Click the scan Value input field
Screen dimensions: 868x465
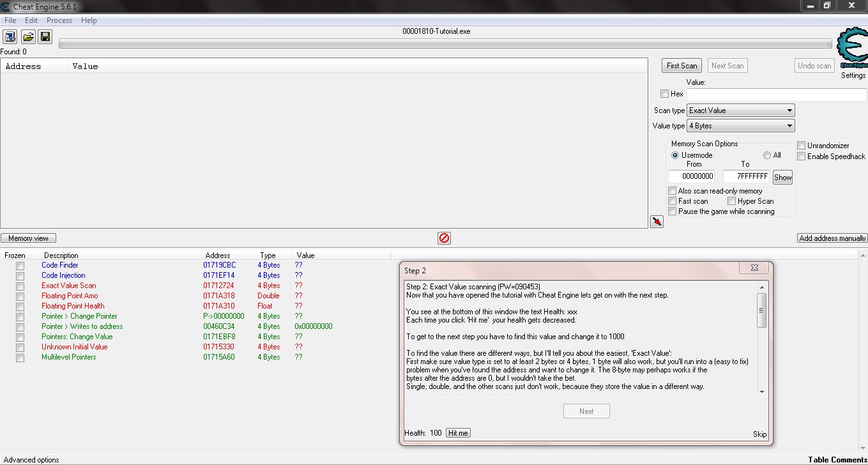[776, 94]
